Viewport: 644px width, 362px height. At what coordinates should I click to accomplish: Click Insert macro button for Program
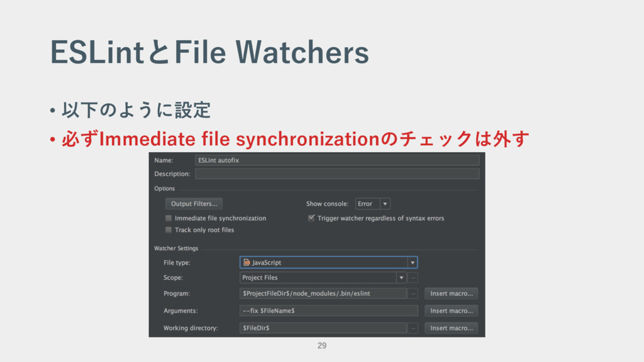(x=452, y=293)
